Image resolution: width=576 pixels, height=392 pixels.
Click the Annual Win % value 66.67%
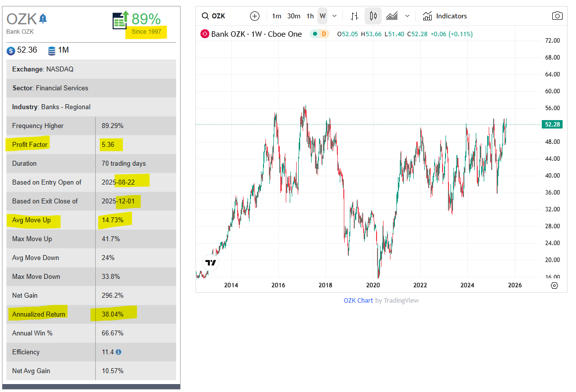coord(113,333)
